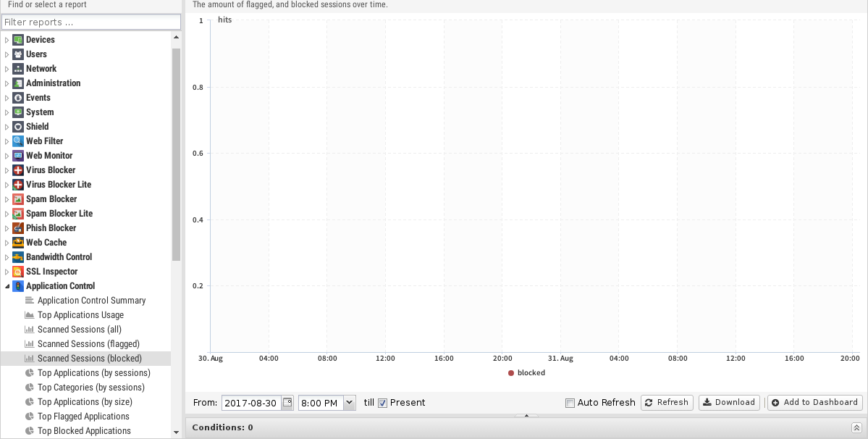Click the Spam Blocker Lite icon

(18, 214)
